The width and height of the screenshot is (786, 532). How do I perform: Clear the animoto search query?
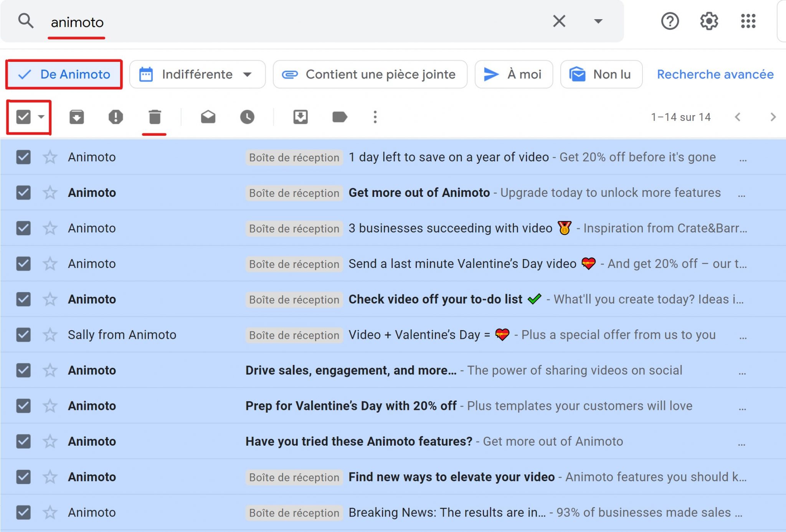tap(559, 21)
